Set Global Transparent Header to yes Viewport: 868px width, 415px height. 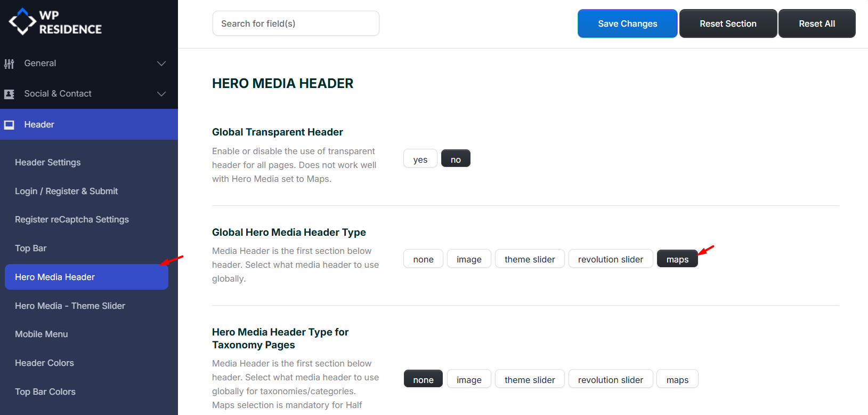coord(420,159)
